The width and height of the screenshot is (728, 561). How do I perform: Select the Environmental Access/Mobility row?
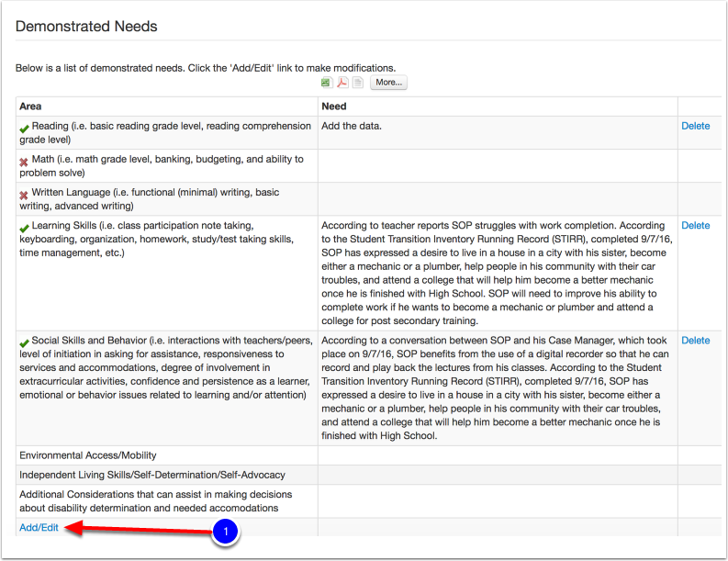click(369, 455)
